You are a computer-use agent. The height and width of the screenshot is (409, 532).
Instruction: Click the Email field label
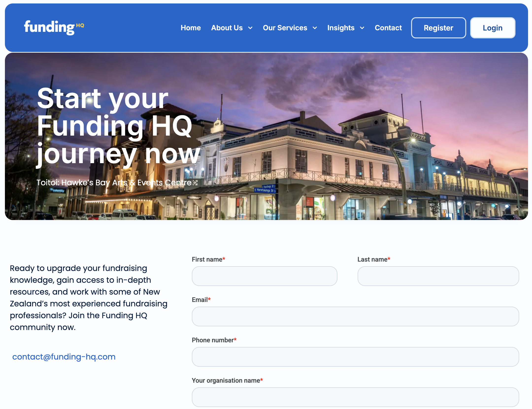[201, 300]
